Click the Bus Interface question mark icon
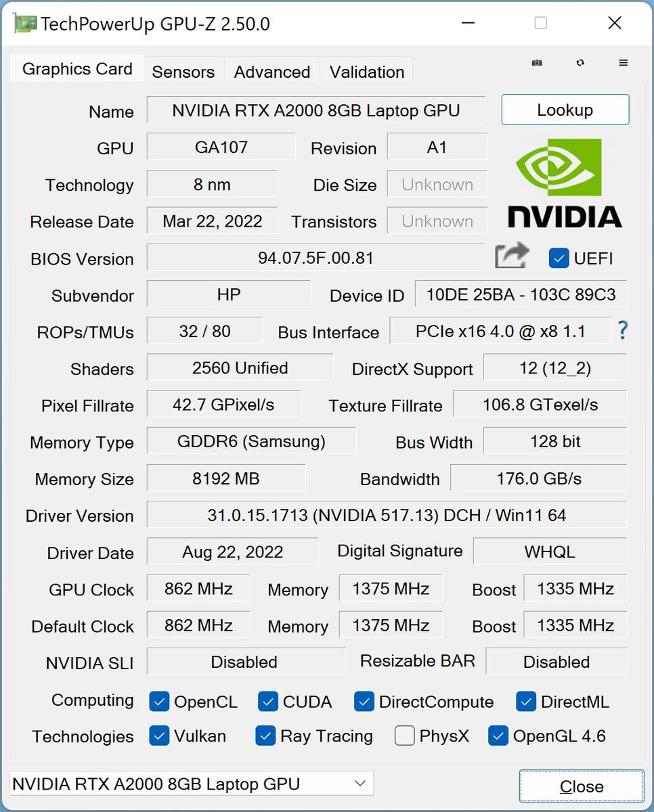Image resolution: width=654 pixels, height=812 pixels. click(x=623, y=330)
